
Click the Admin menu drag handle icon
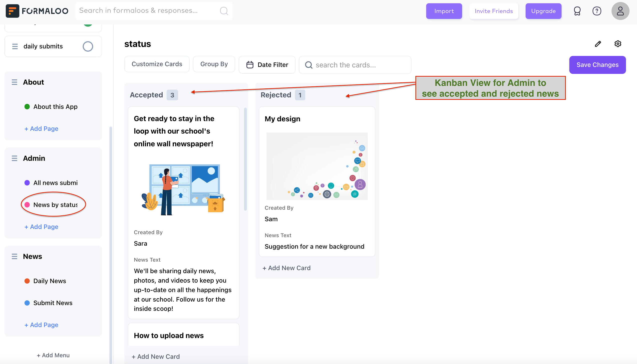[14, 158]
